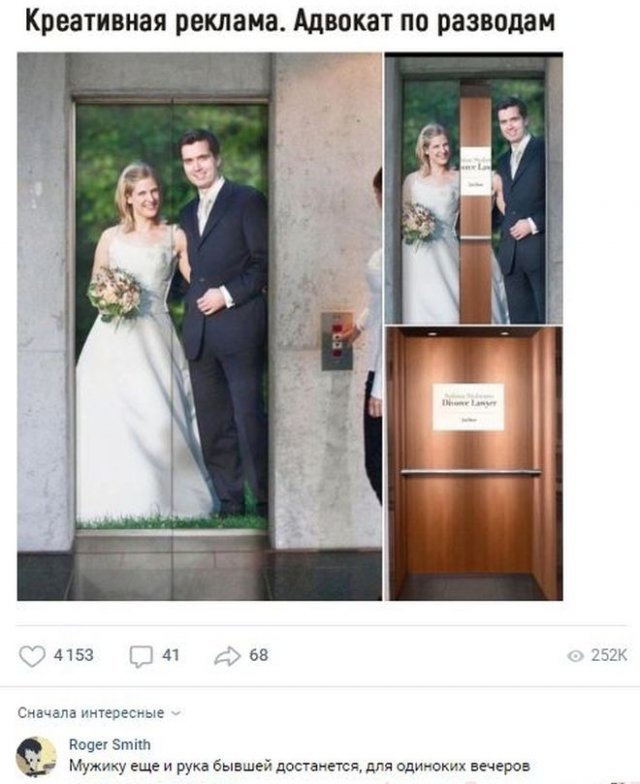Open Roger Smith's profile name link
640x784 pixels.
coord(110,744)
